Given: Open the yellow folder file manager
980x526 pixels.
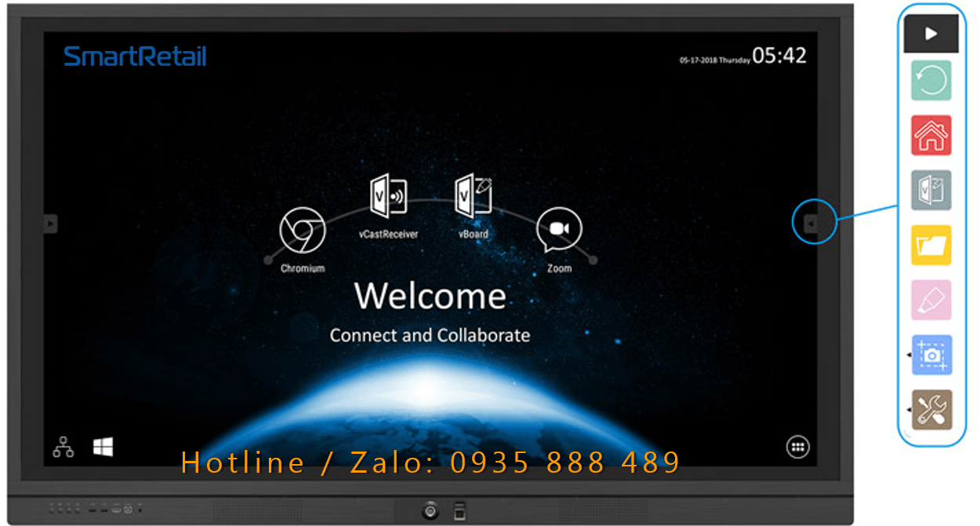Looking at the screenshot, I should tap(931, 245).
